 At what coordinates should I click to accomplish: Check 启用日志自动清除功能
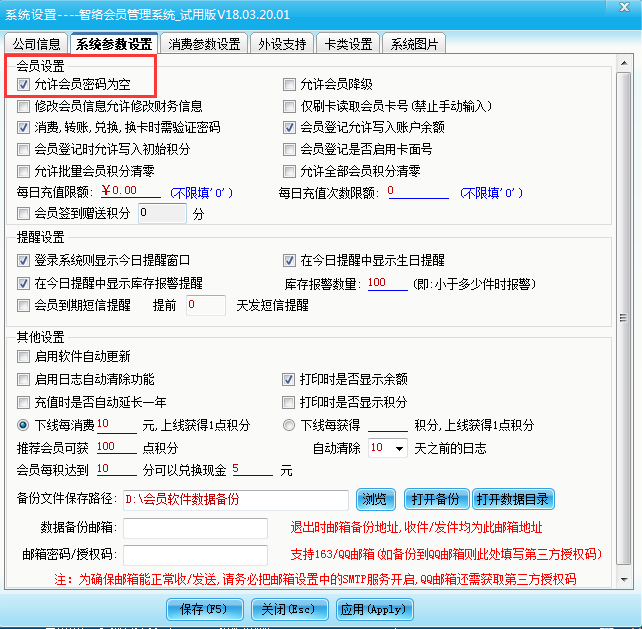click(23, 380)
